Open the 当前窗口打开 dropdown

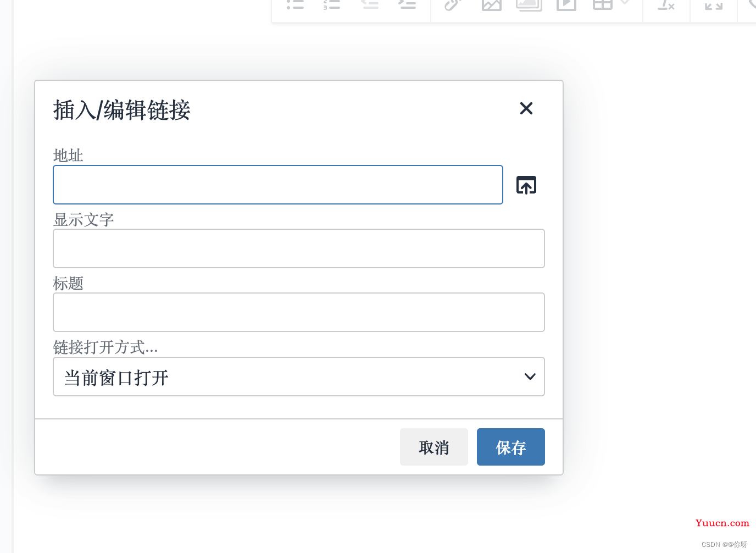(x=299, y=377)
